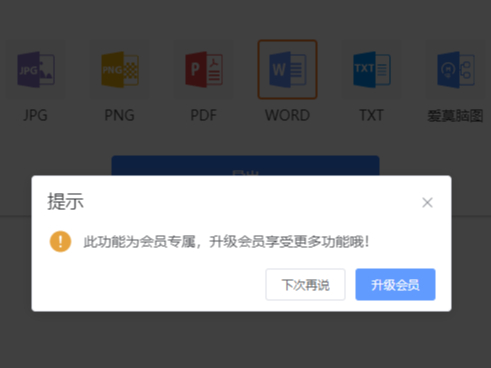Click the WORD text label below icon
Image resolution: width=491 pixels, height=368 pixels.
click(x=287, y=115)
